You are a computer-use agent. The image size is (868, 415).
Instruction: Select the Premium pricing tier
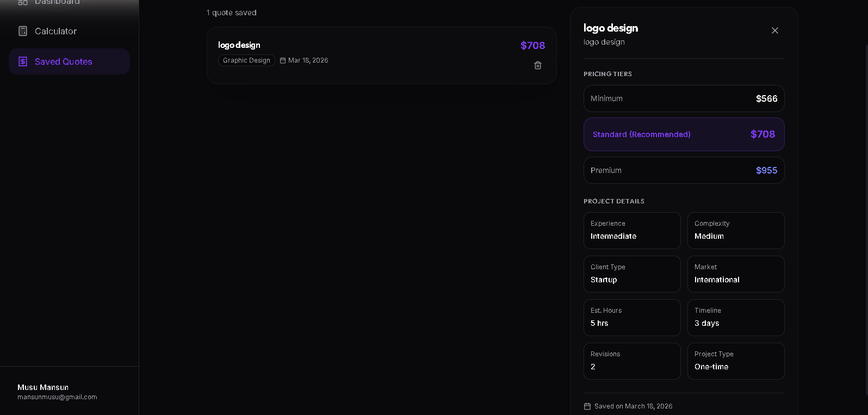[684, 170]
